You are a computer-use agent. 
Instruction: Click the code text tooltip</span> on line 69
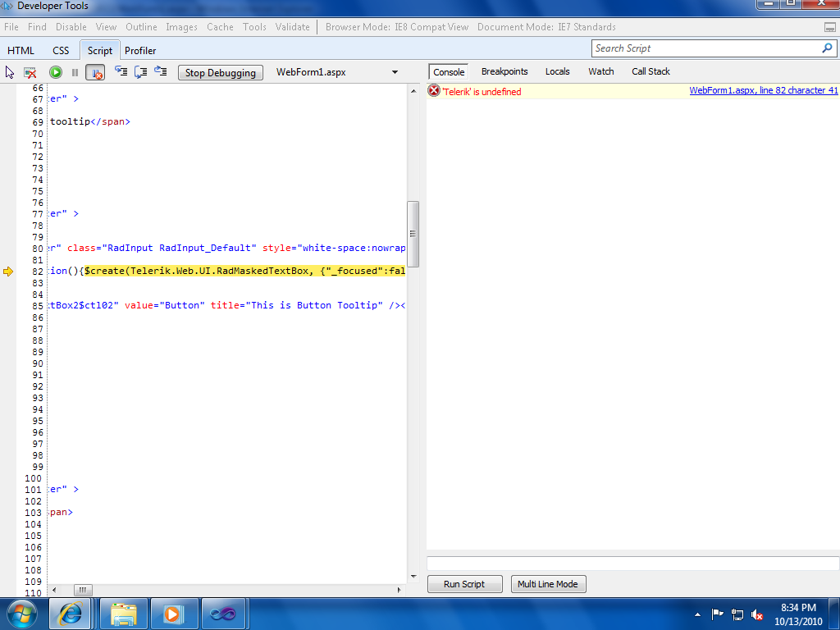pos(90,121)
